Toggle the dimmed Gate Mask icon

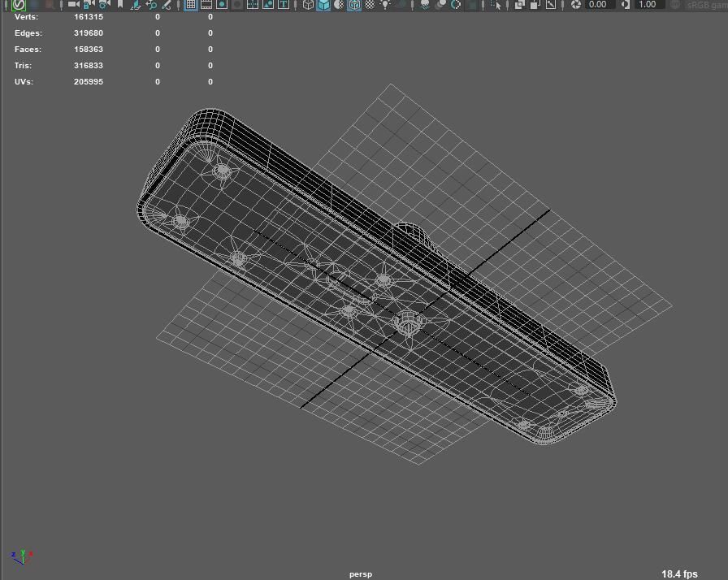(x=237, y=5)
